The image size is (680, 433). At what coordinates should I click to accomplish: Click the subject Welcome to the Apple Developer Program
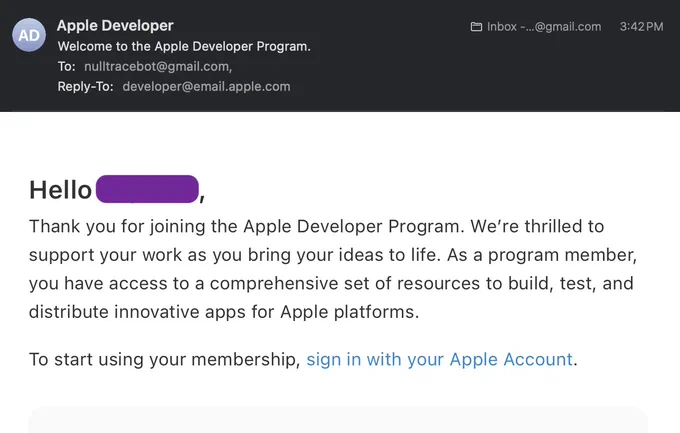[184, 46]
